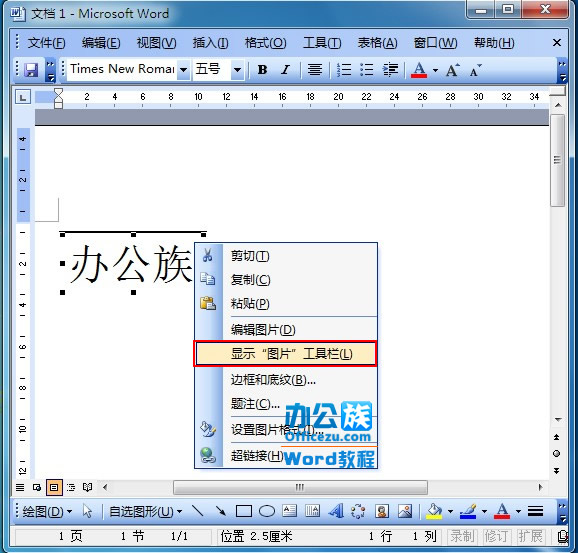
Task: Choose 复制(C) from context menu
Action: (x=286, y=279)
